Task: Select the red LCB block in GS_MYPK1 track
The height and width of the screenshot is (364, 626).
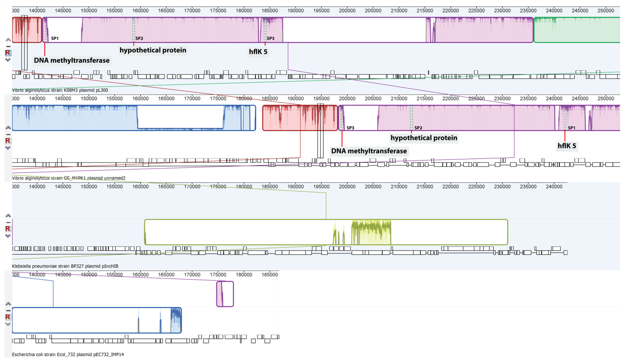Action: (300, 118)
